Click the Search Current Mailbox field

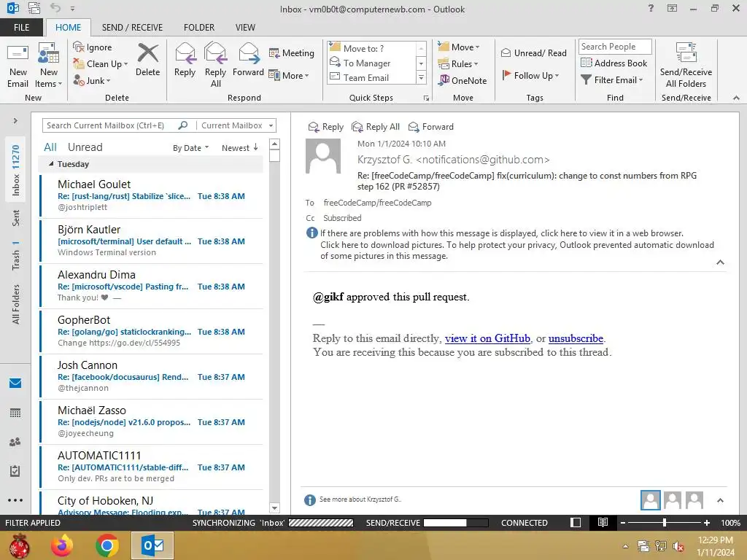(111, 125)
